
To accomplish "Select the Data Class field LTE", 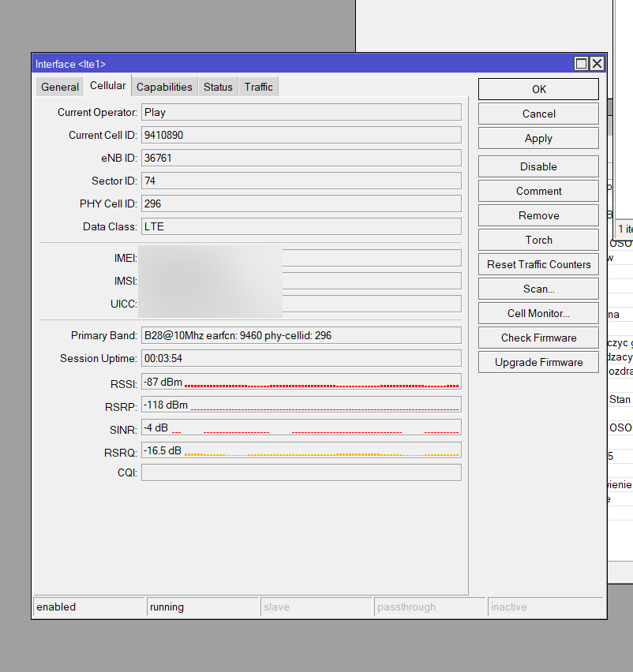I will click(302, 226).
